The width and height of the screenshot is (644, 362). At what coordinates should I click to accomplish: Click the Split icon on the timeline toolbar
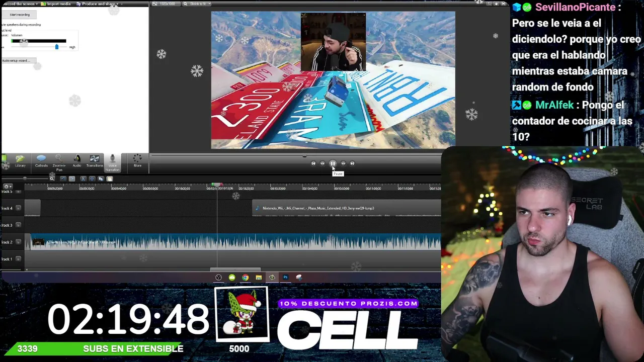click(92, 178)
